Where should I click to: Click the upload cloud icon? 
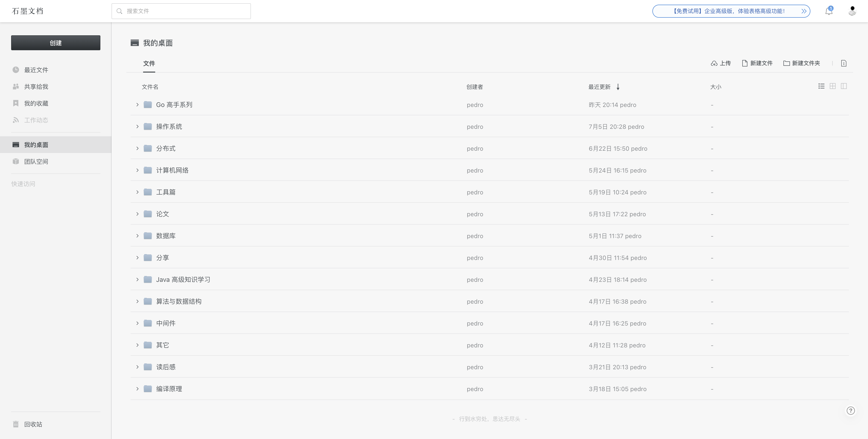coord(714,63)
